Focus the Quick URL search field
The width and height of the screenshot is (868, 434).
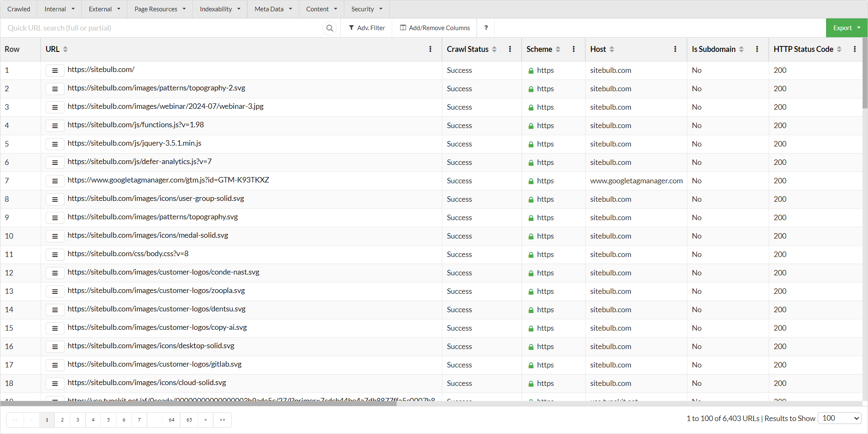pos(163,28)
